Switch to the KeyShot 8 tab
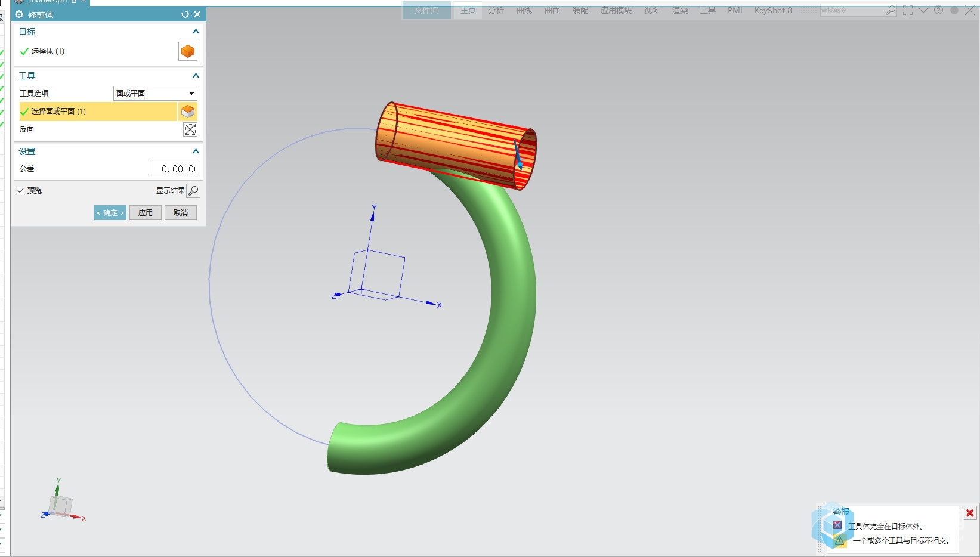 tap(773, 10)
